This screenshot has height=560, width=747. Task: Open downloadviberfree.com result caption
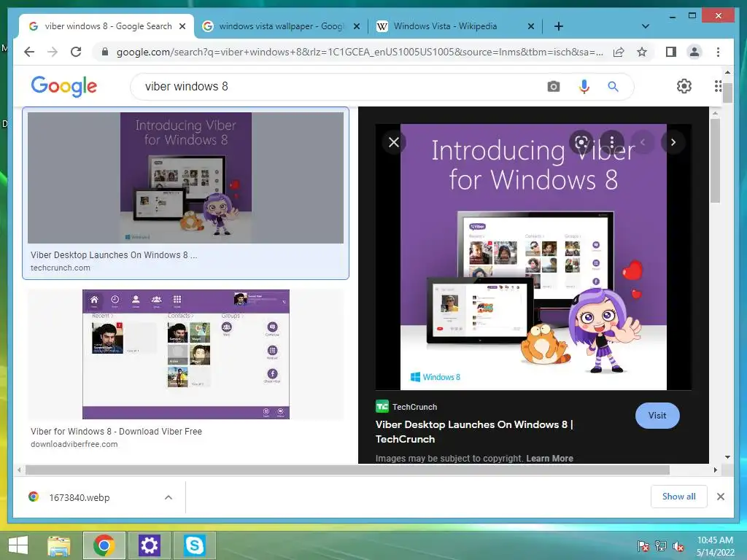pos(74,444)
